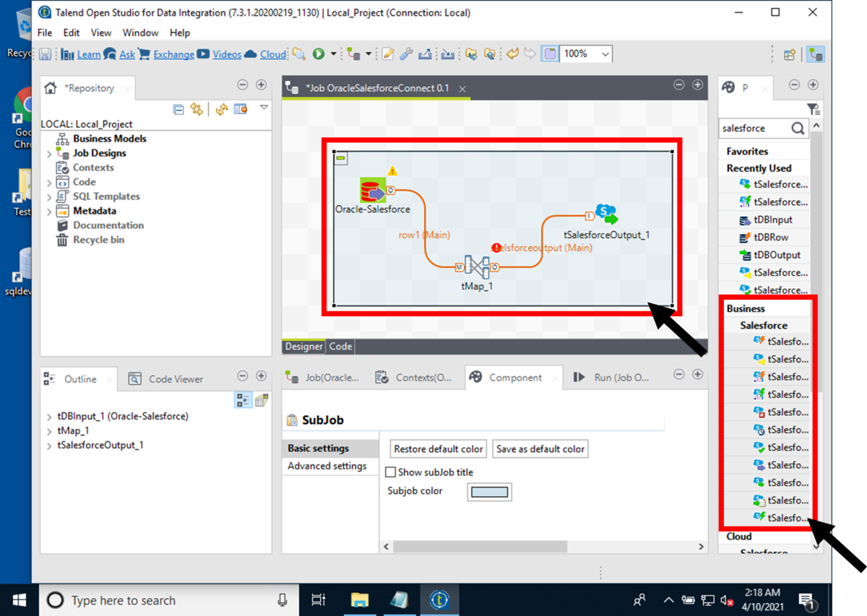Click the export items toolbar icon
Screen dimensions: 867x616
pyautogui.click(x=425, y=54)
